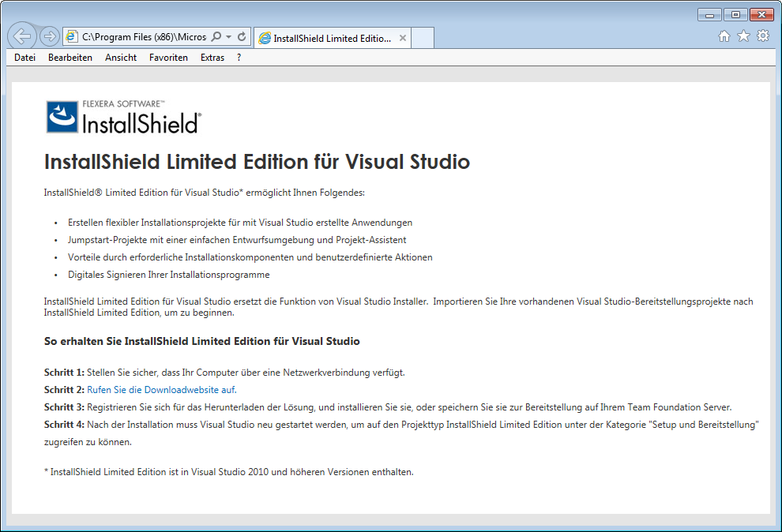Screen dimensions: 782x532
Task: Open the Ansicht menu
Action: click(x=121, y=58)
